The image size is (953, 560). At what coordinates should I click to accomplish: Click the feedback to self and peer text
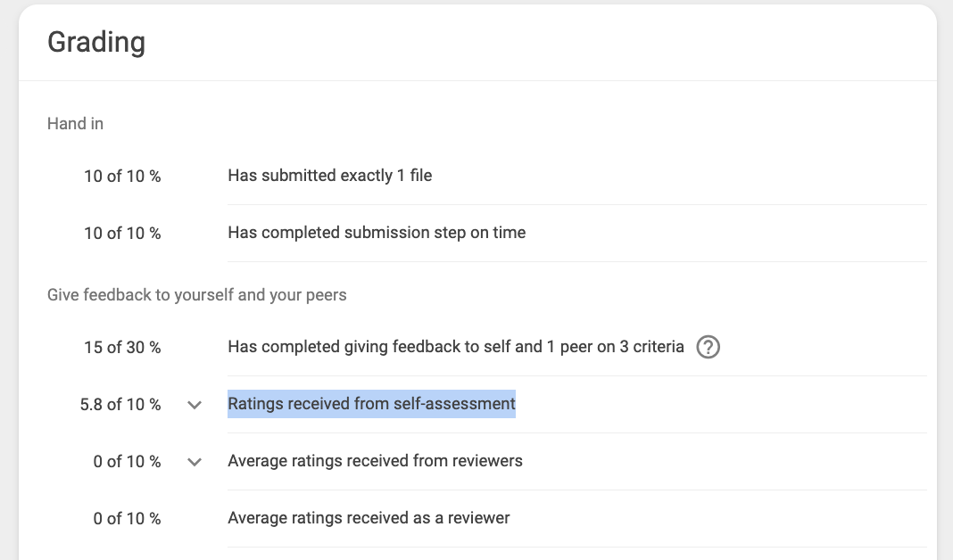point(456,347)
